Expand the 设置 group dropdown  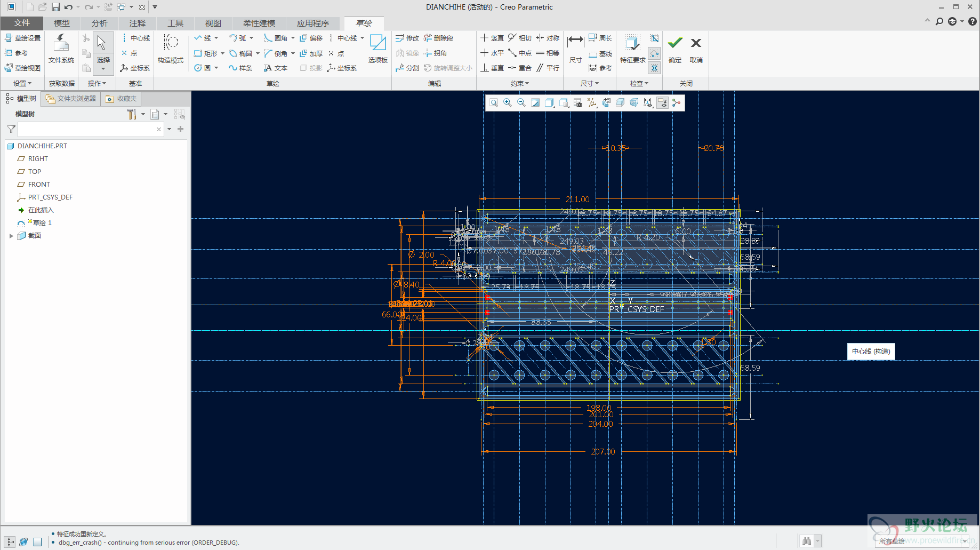22,84
